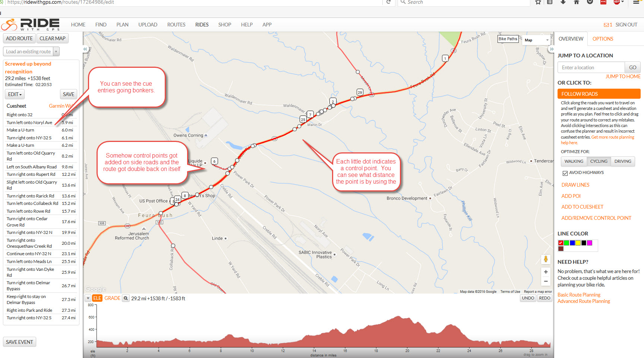Screen dimensions: 644x358
Task: Open browser bookmarks list icon
Action: pos(550,2)
